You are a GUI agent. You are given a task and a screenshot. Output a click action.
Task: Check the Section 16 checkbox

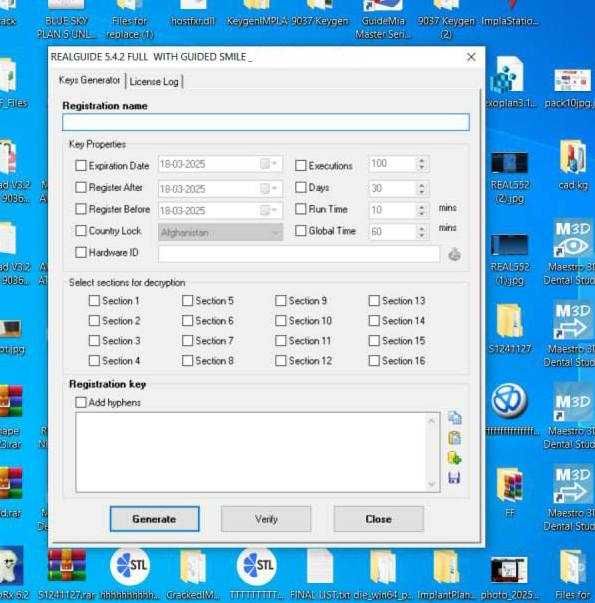pyautogui.click(x=374, y=361)
